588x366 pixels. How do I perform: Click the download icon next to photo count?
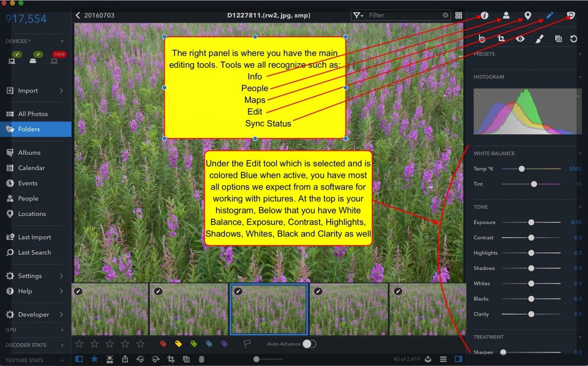coord(428,359)
